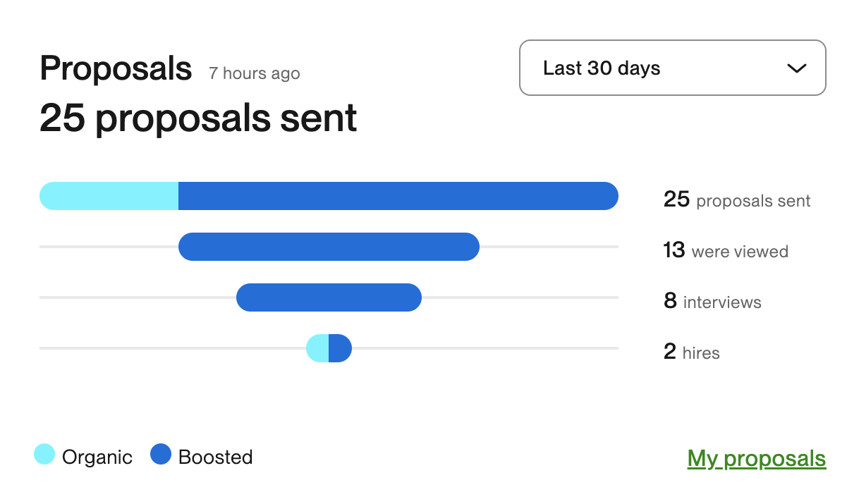Click the 13 were viewed label

(726, 251)
